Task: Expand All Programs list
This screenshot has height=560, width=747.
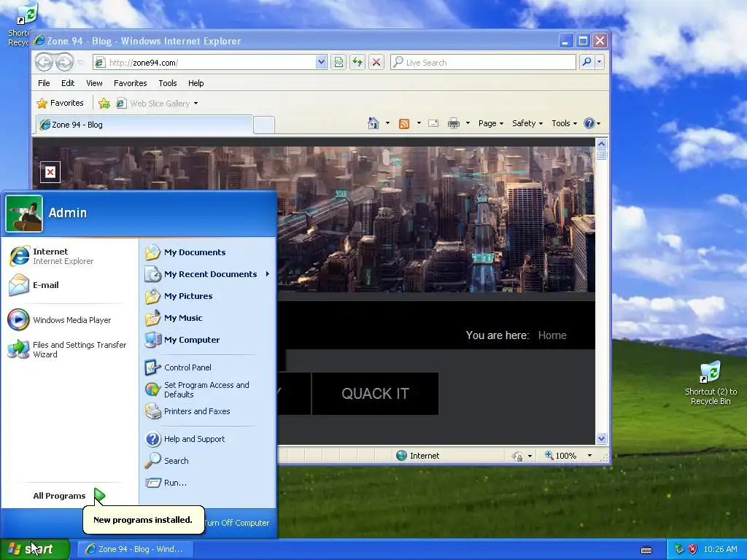Action: pos(69,496)
